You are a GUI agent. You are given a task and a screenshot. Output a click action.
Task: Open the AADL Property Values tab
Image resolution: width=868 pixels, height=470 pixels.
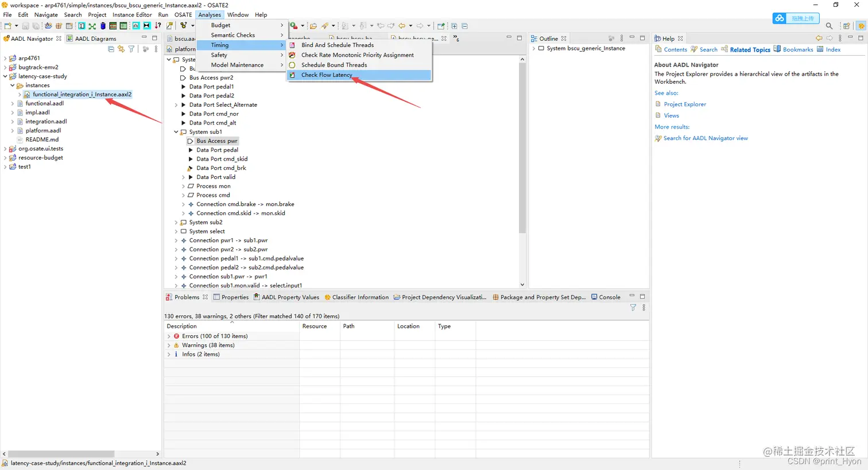(286, 297)
